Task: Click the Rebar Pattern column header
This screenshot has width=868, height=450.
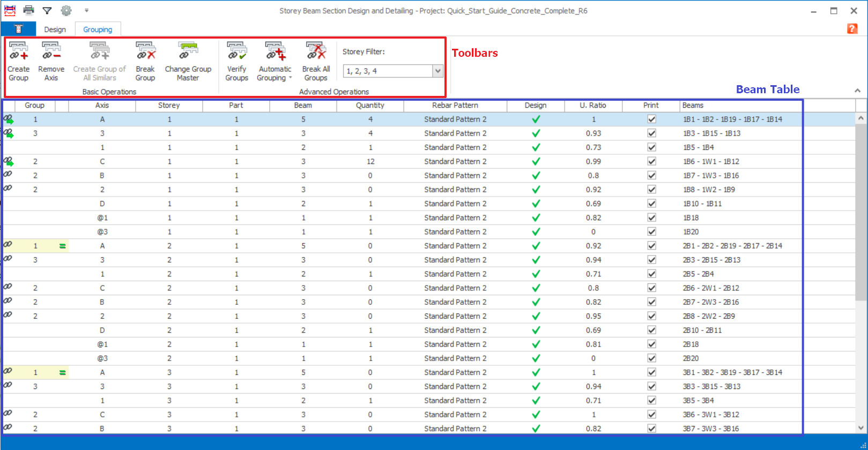Action: [455, 106]
